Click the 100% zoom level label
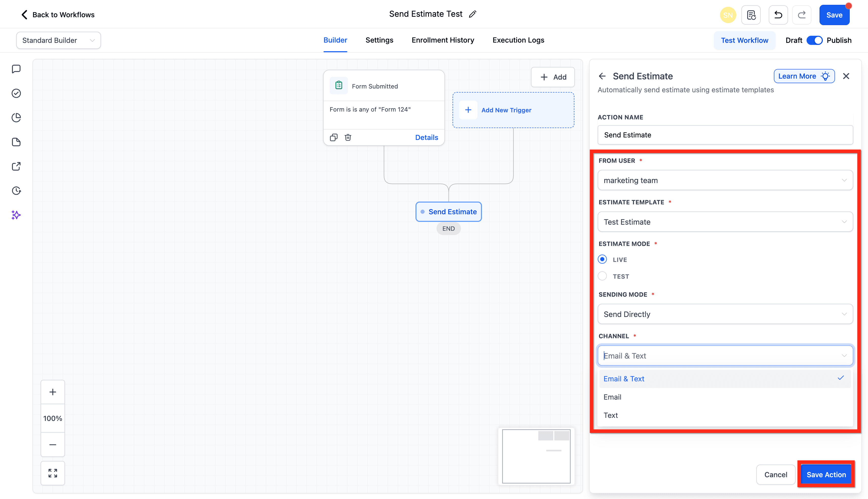868x499 pixels. click(x=53, y=418)
